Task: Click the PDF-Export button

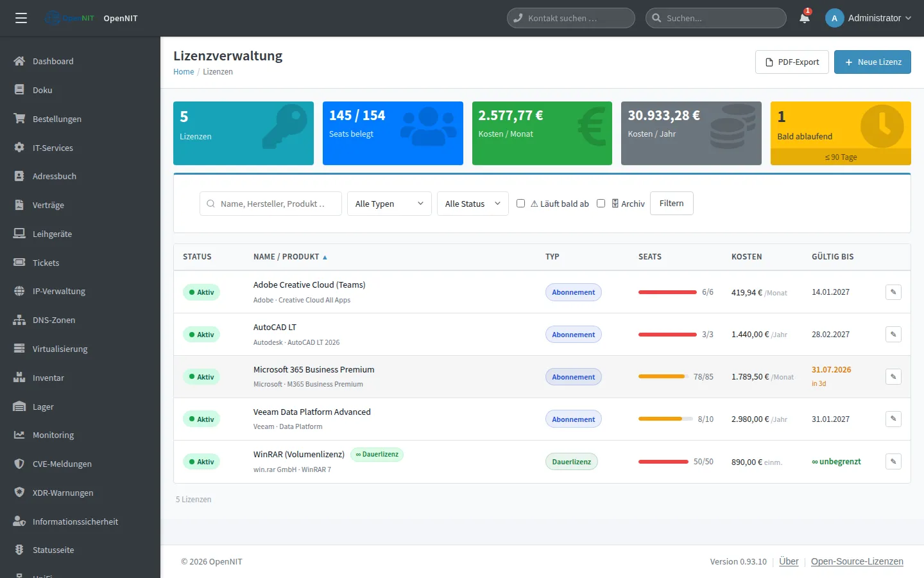Action: pyautogui.click(x=792, y=62)
